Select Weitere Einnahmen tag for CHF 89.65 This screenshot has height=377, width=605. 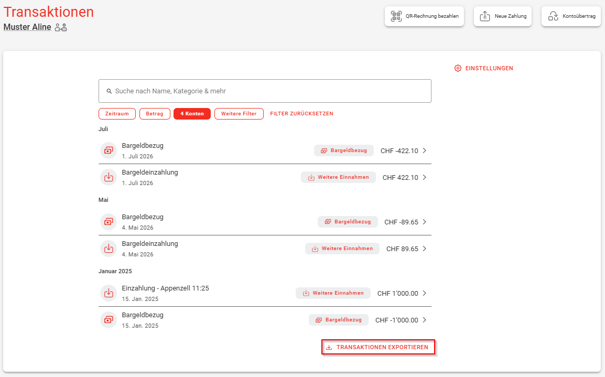tap(342, 249)
